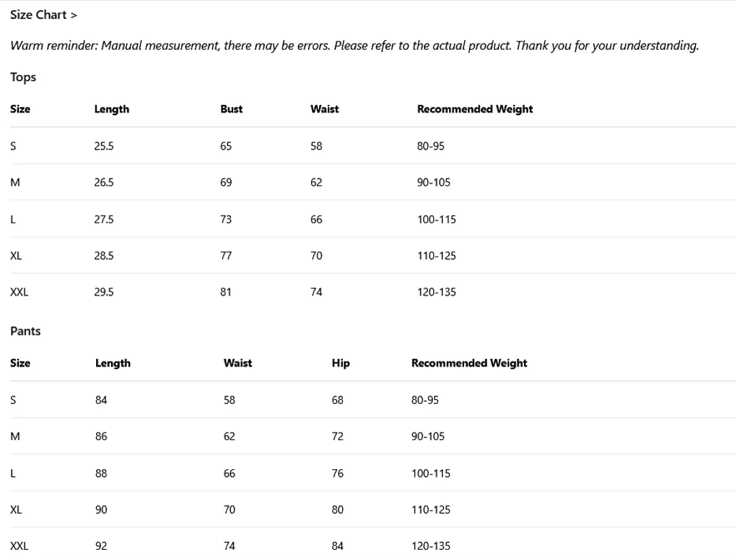This screenshot has width=736, height=560.
Task: Select Tops M bust value 69
Action: [226, 182]
